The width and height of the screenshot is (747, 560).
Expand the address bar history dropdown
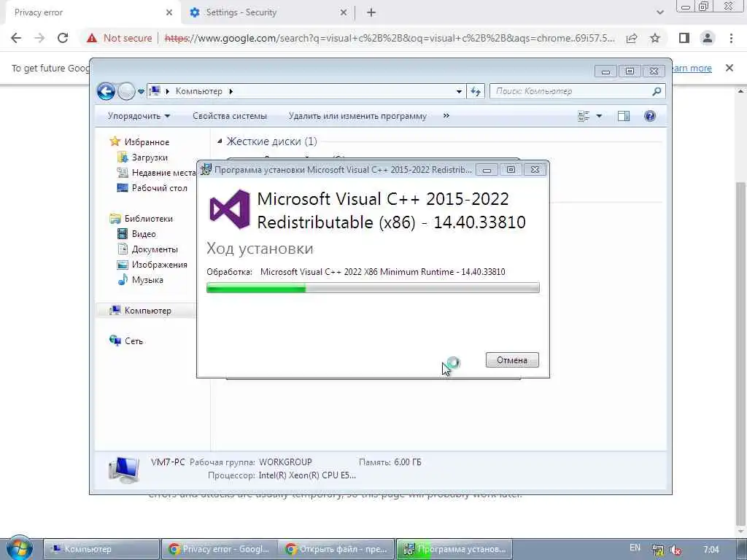[459, 91]
